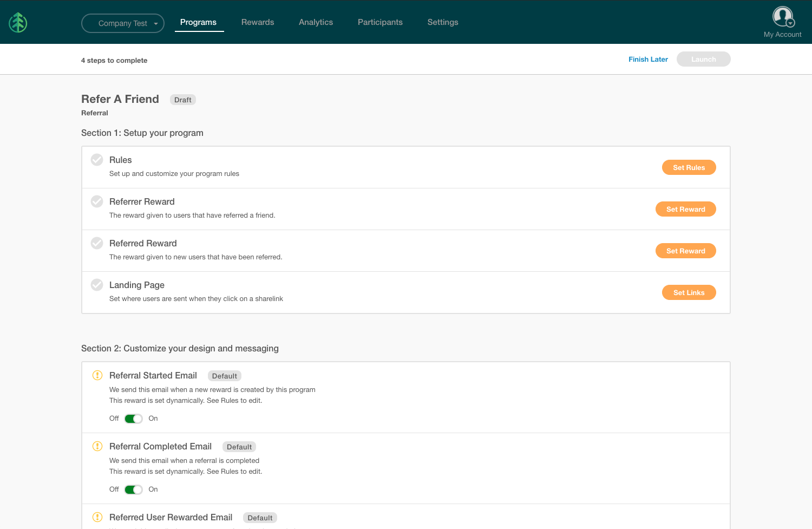Viewport: 812px width, 529px height.
Task: Click the Referrer Reward checkmark icon
Action: [x=97, y=201]
